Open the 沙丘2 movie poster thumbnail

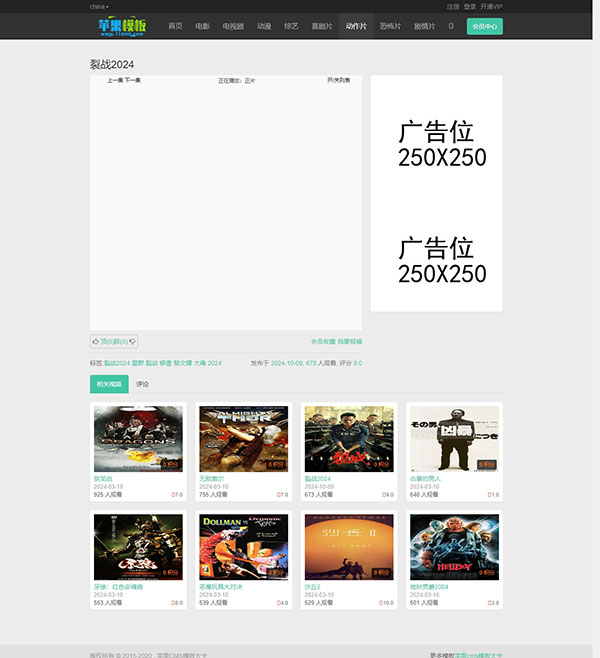349,547
